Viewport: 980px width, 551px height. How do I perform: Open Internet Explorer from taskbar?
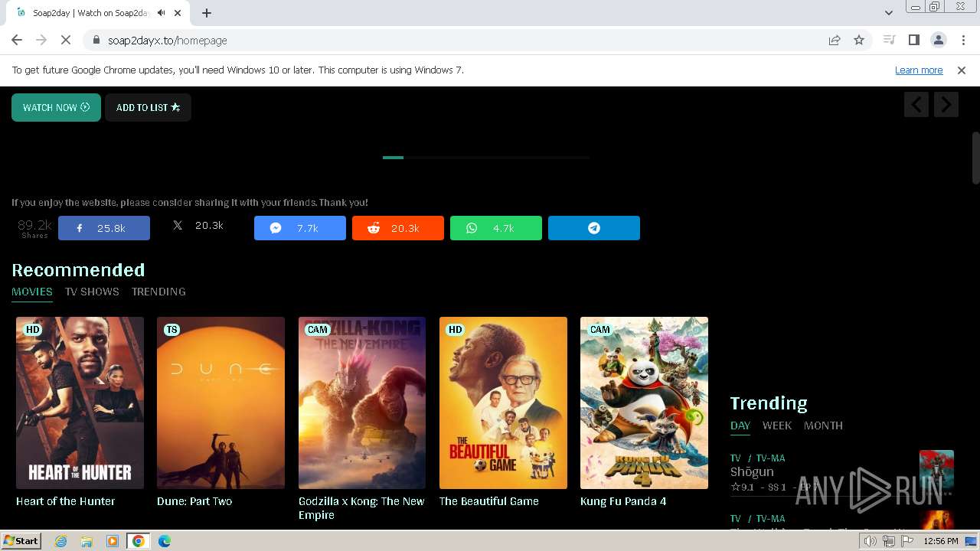pyautogui.click(x=60, y=541)
